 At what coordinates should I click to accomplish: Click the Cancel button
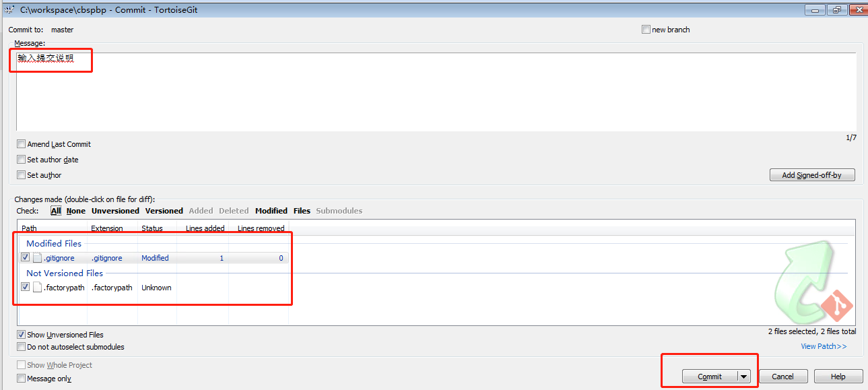[x=783, y=377]
